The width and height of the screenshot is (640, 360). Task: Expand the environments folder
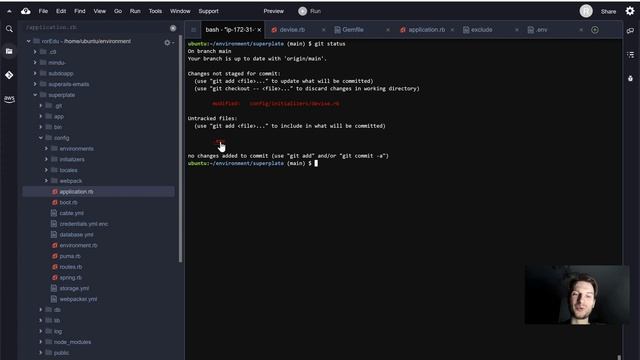[x=47, y=149]
